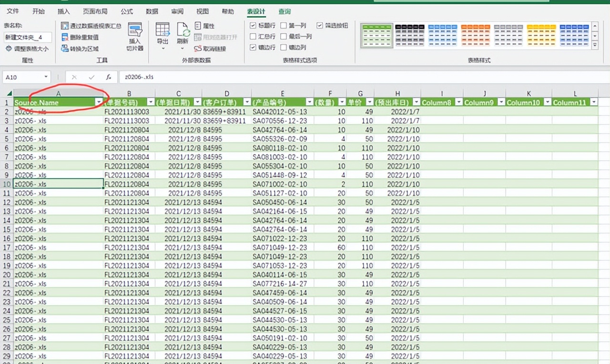Click cell 83659+83911 in row 3
The image size is (610, 364).
pyautogui.click(x=226, y=121)
